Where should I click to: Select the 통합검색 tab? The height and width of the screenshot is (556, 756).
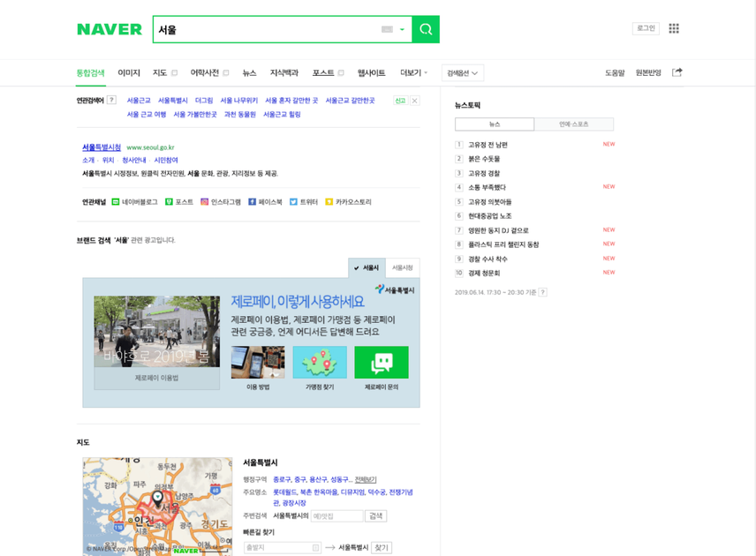[x=91, y=72]
